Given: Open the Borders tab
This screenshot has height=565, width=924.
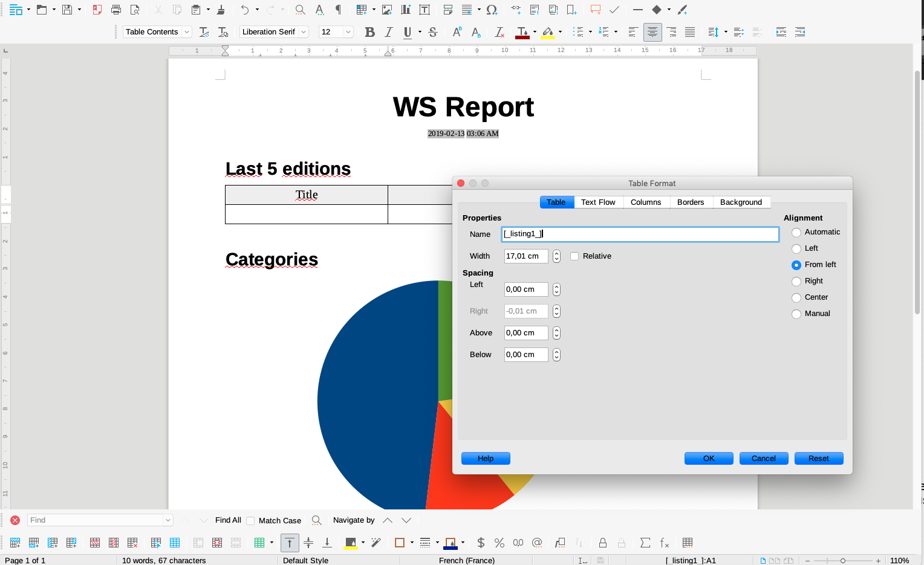Looking at the screenshot, I should (691, 202).
